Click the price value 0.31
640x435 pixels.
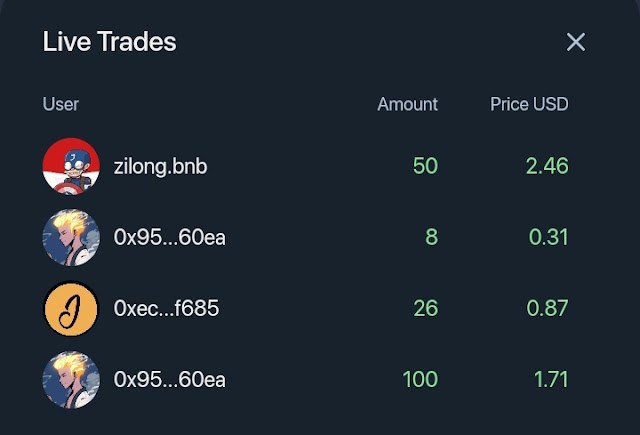(x=549, y=237)
